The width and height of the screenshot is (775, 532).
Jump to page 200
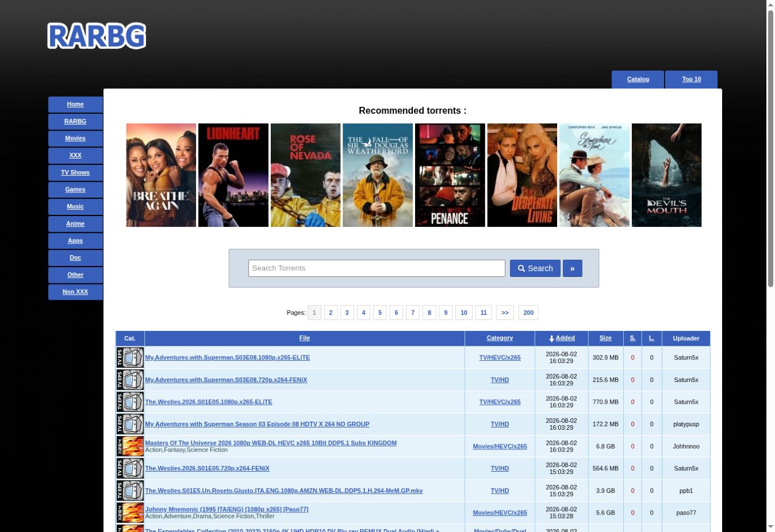tap(528, 313)
